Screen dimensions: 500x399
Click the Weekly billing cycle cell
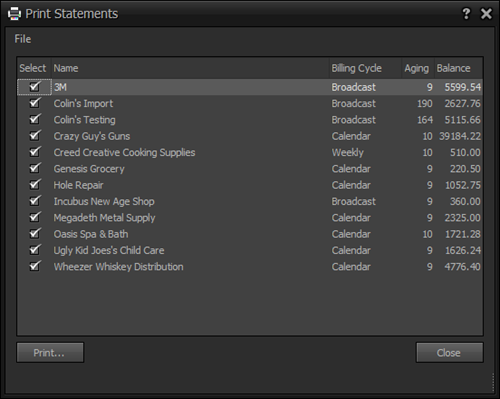(348, 153)
